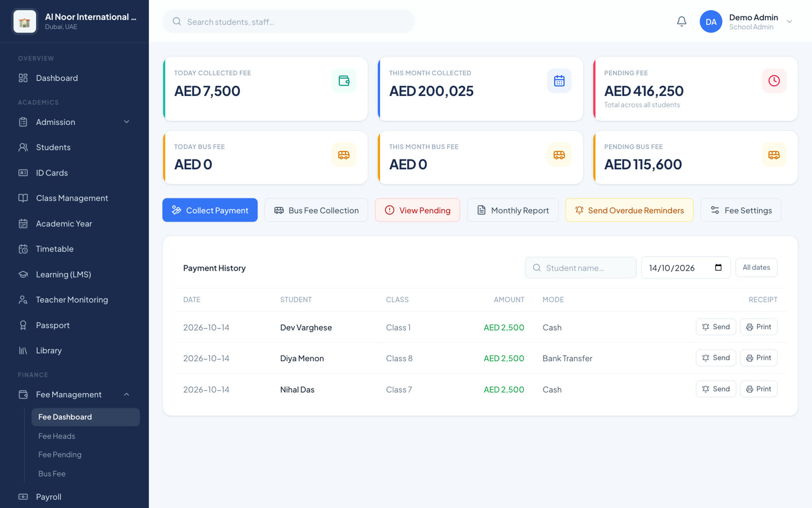Image resolution: width=812 pixels, height=508 pixels.
Task: Click the Dev Varghese student name
Action: click(306, 328)
